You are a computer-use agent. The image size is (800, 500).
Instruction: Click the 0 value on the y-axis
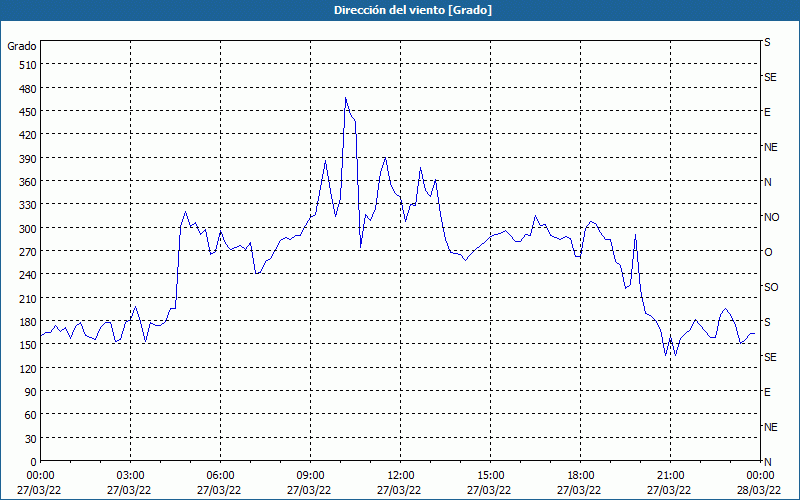[34, 462]
